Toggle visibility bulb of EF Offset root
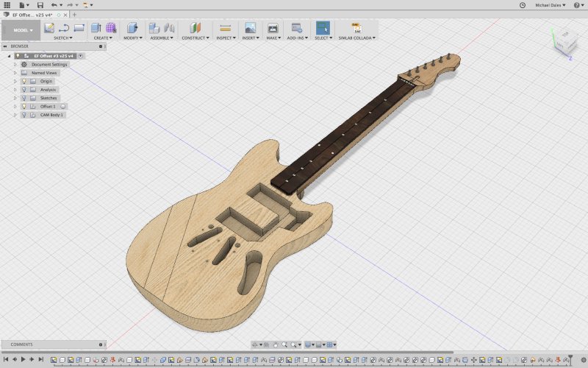This screenshot has height=368, width=588. click(x=18, y=56)
